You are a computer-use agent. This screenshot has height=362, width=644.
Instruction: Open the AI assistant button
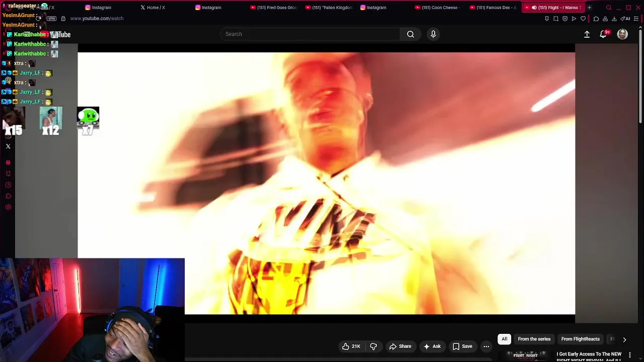click(x=626, y=19)
